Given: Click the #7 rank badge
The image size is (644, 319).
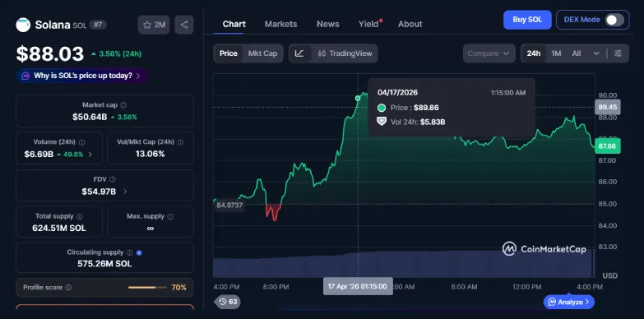Looking at the screenshot, I should 98,25.
